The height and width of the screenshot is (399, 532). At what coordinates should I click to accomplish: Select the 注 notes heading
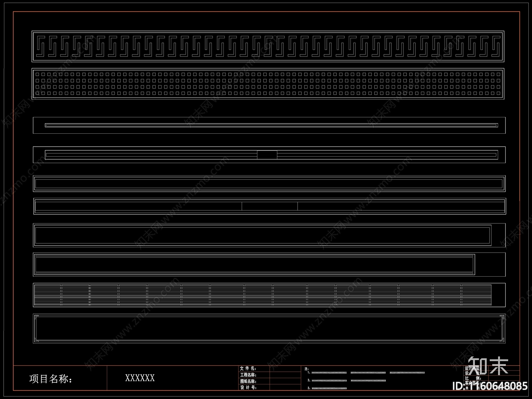tap(306, 369)
